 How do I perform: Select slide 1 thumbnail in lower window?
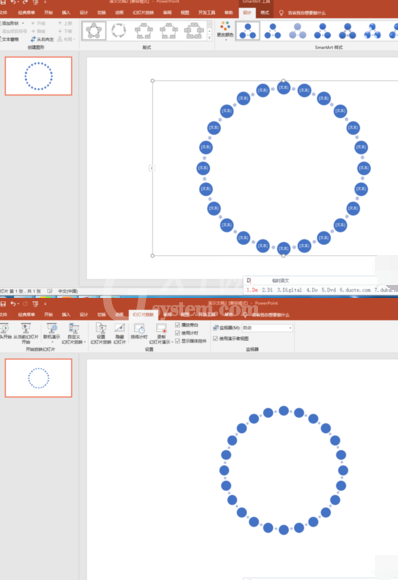pos(38,378)
